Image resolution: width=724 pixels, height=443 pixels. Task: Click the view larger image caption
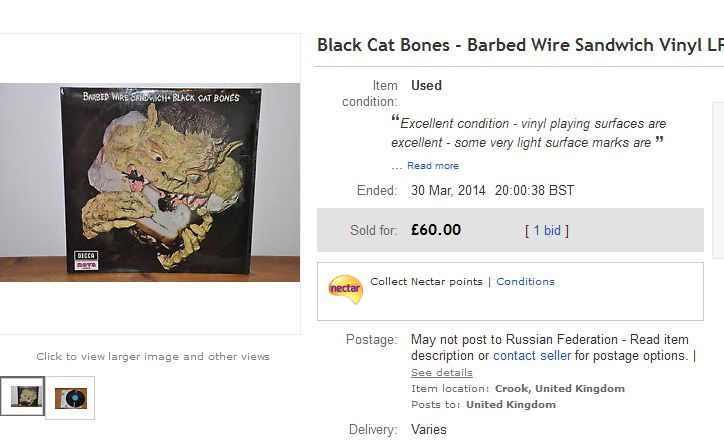(153, 356)
